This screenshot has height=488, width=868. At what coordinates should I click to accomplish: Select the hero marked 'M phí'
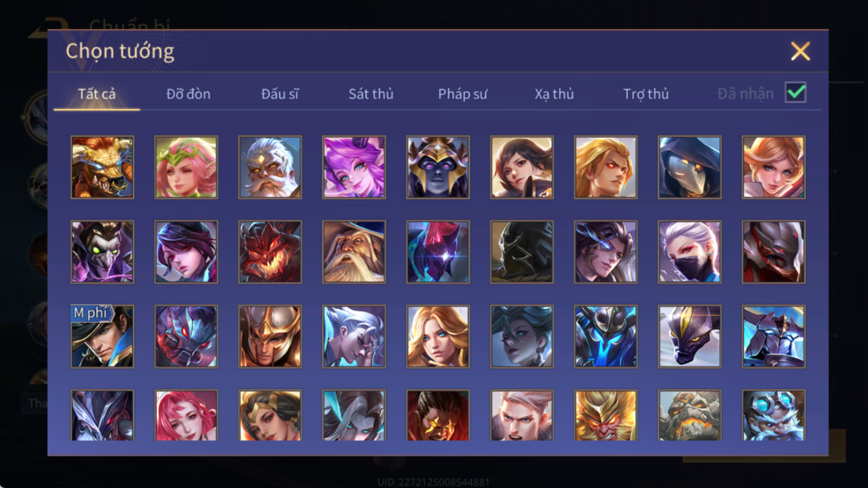tap(102, 337)
